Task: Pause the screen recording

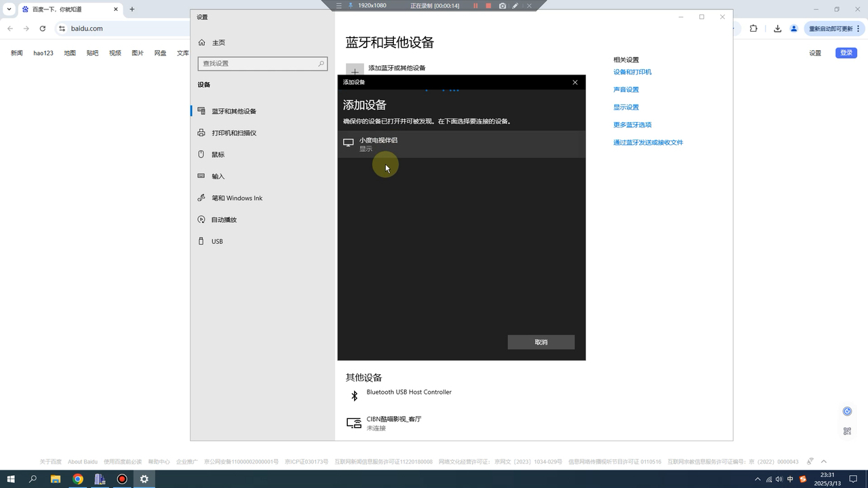Action: click(475, 5)
